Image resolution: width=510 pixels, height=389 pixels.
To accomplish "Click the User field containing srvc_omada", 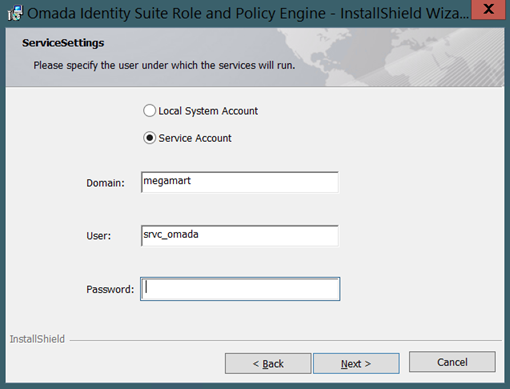I will (x=240, y=235).
